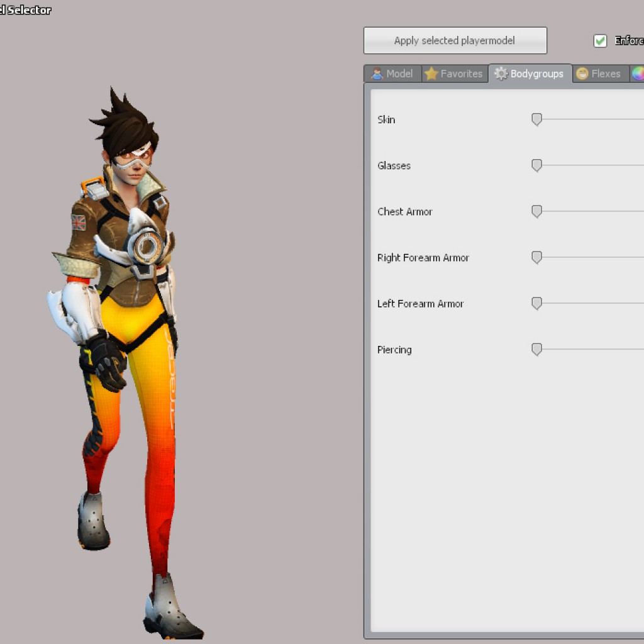644x644 pixels.
Task: Click the Chest Armor label text
Action: pyautogui.click(x=404, y=211)
